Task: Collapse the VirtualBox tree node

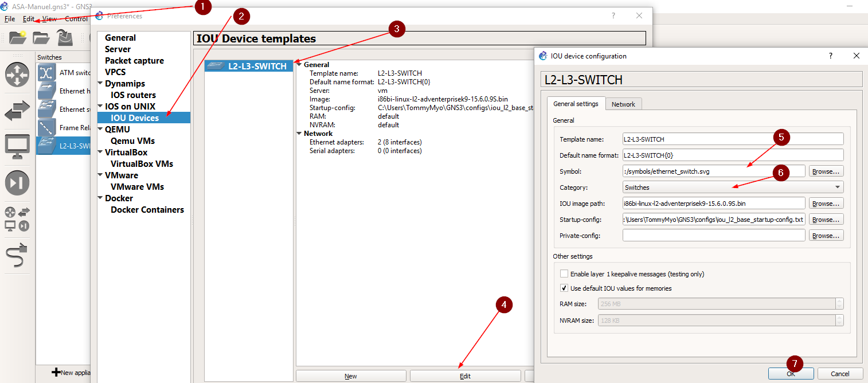Action: (x=100, y=152)
